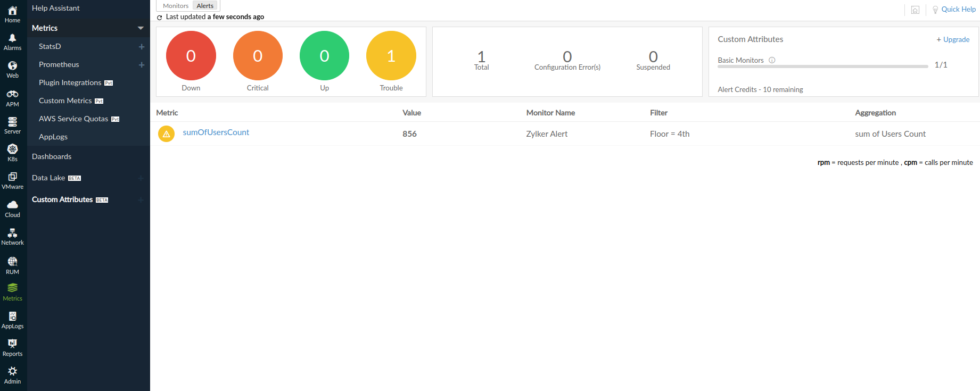Open the K8s section

[12, 153]
